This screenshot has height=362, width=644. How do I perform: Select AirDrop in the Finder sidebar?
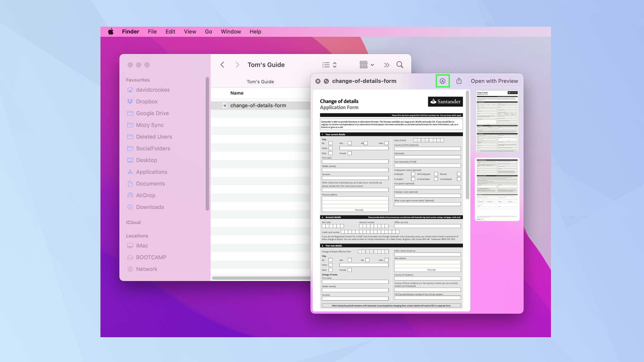coord(146,195)
